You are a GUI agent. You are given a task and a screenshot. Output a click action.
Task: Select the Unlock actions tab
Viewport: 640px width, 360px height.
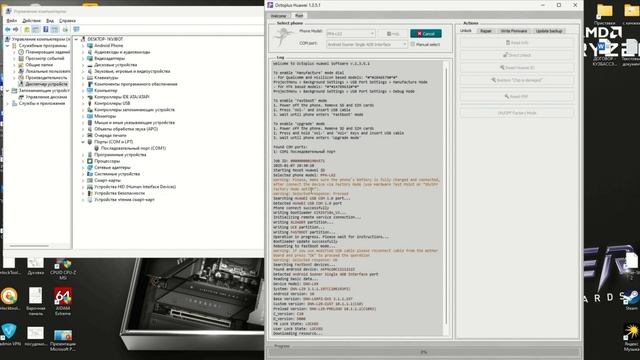pos(466,31)
